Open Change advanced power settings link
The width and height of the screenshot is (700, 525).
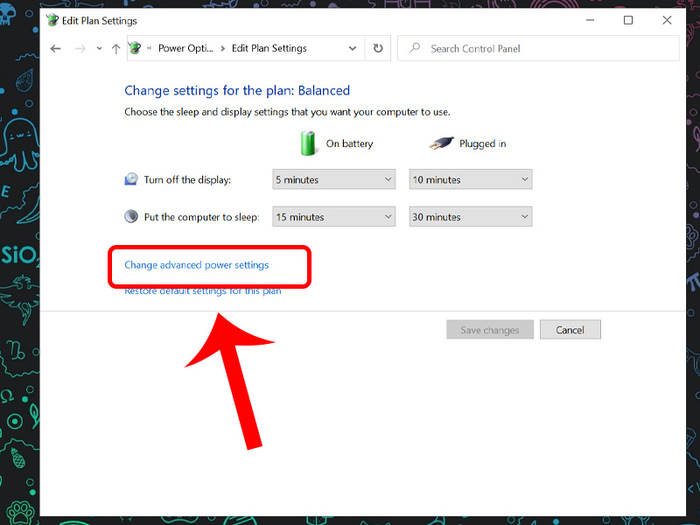(x=196, y=265)
